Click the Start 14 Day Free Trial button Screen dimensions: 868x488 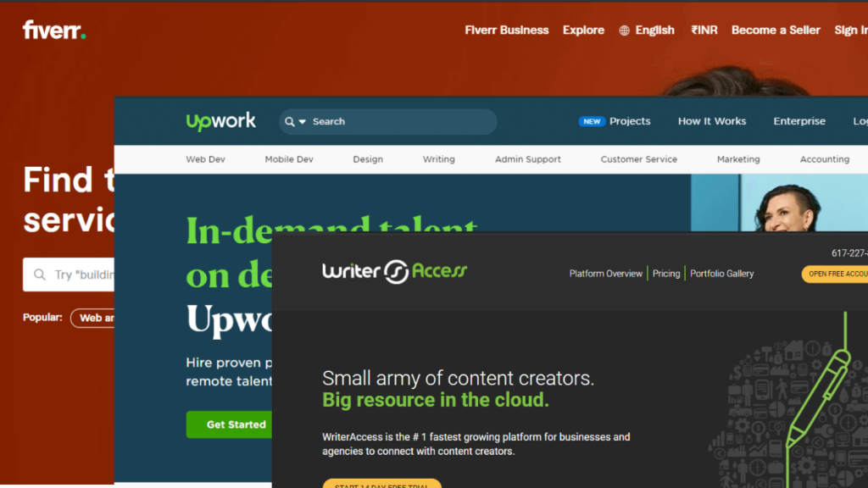click(x=382, y=484)
